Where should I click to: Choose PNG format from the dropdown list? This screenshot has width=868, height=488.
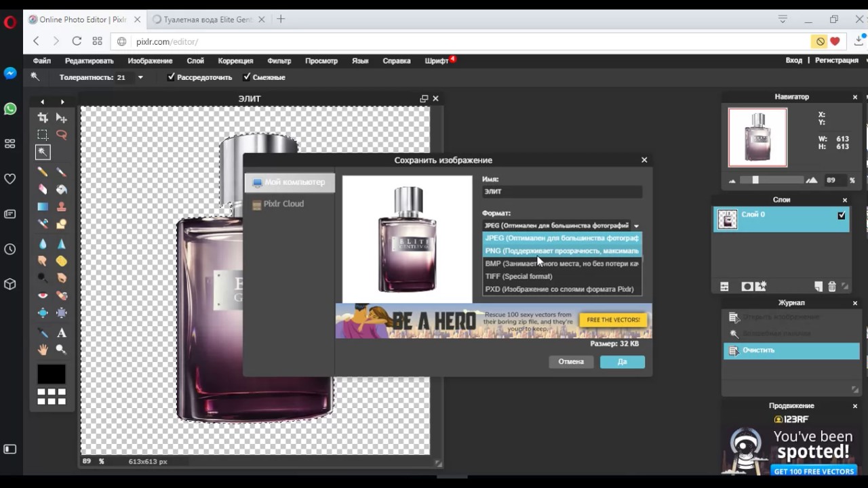561,251
